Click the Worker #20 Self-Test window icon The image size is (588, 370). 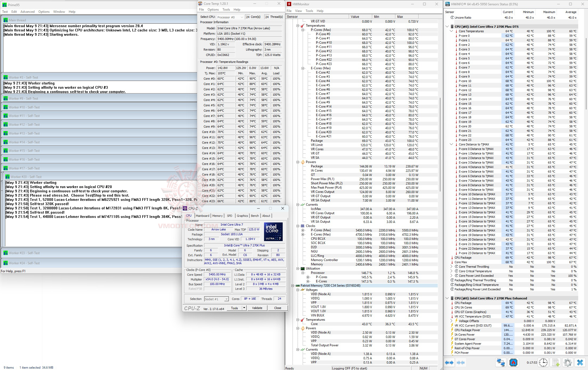[7, 177]
